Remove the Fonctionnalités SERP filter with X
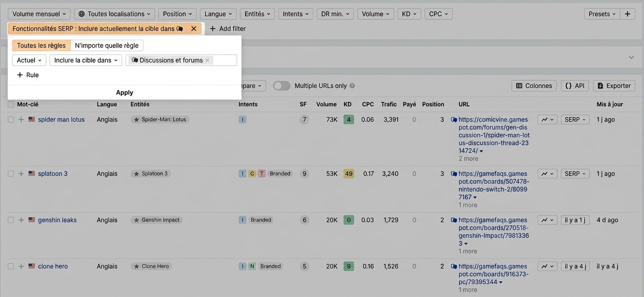This screenshot has height=297, width=644. click(193, 29)
